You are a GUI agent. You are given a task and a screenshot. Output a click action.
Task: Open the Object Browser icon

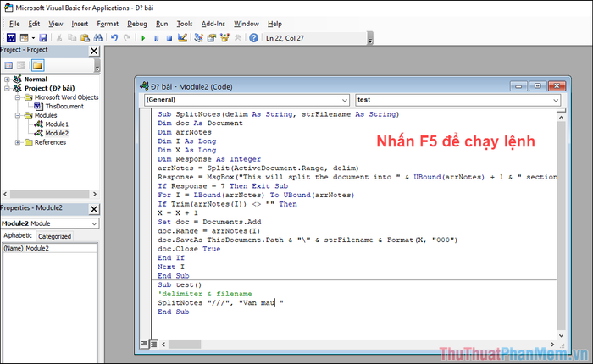pos(224,38)
